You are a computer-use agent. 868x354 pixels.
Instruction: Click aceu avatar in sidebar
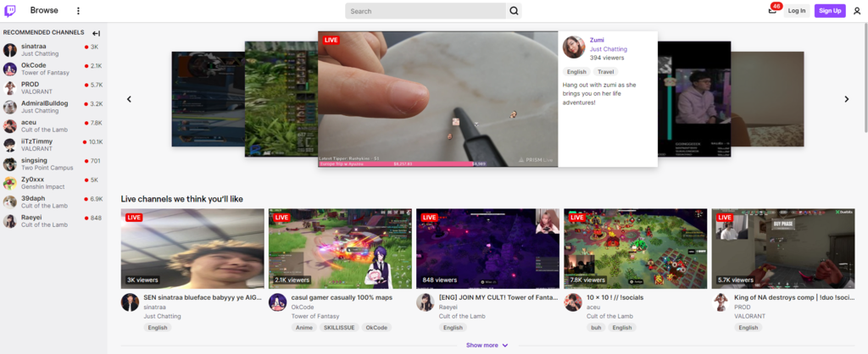pyautogui.click(x=10, y=126)
